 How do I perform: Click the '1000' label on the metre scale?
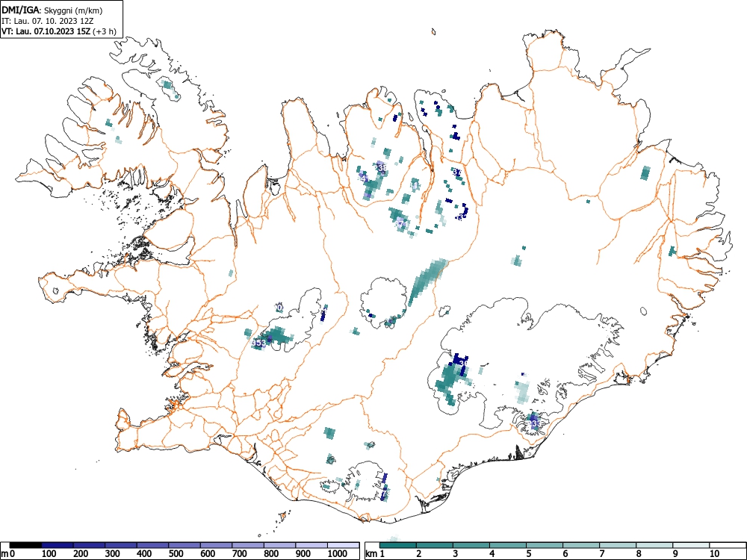[338, 554]
